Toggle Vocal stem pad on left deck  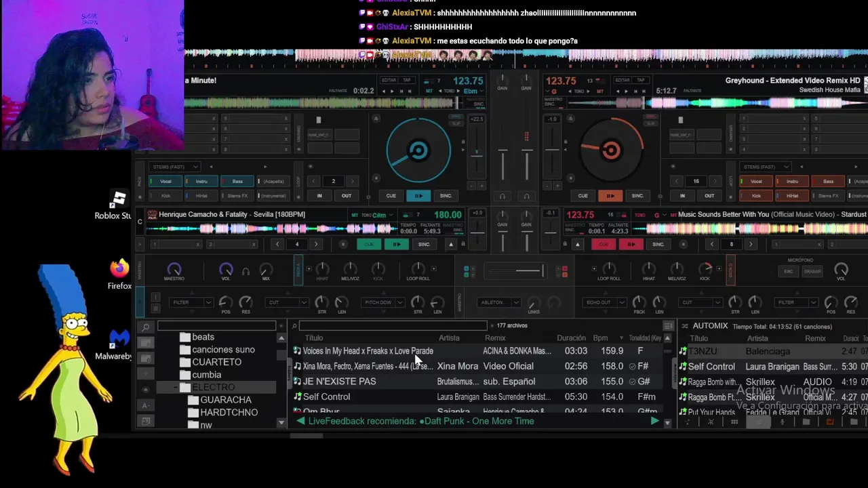coord(165,182)
